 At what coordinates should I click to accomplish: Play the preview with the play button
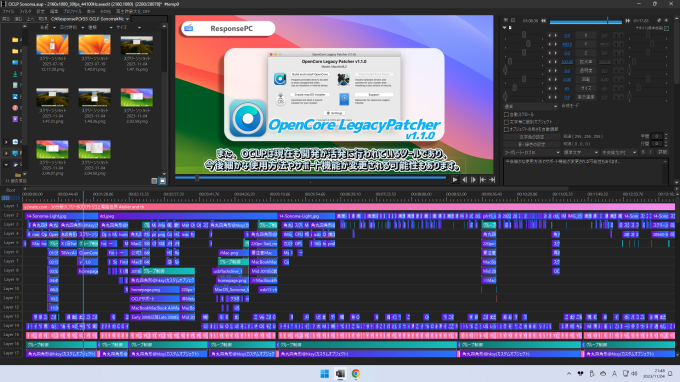click(x=455, y=180)
